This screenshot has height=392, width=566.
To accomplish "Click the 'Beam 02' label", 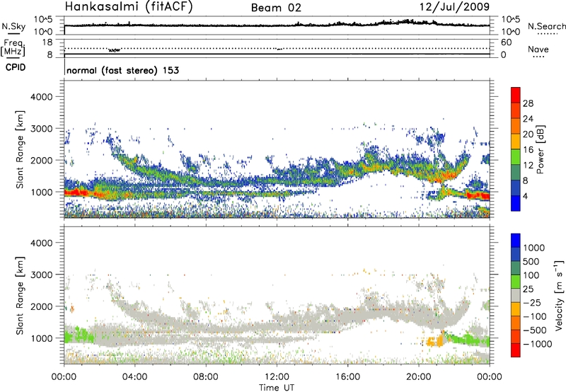I will coord(276,8).
